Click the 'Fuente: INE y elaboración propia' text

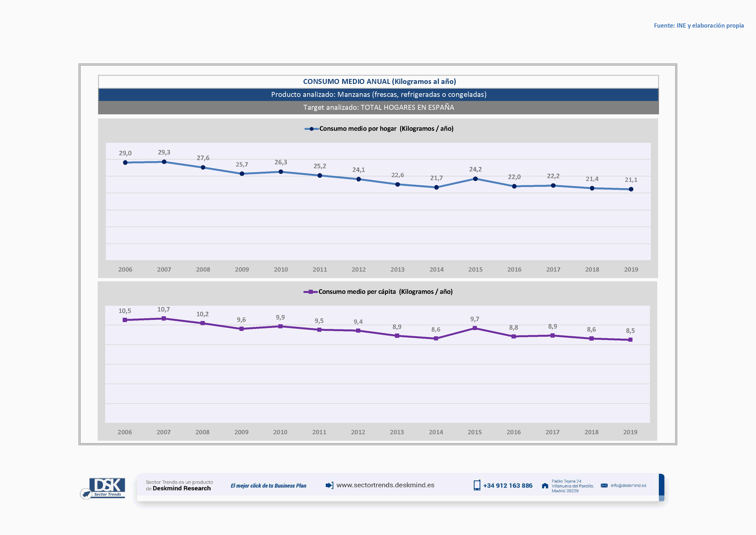point(699,26)
